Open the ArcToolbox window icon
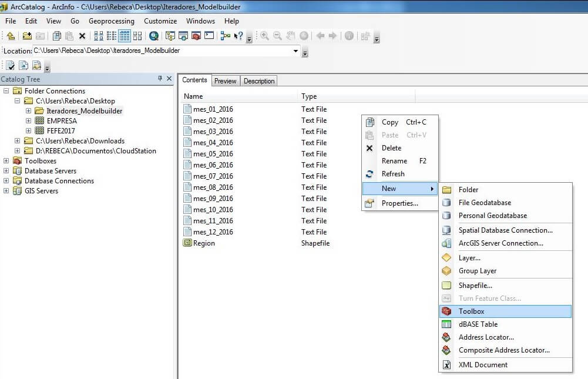This screenshot has width=588, height=379. [x=196, y=36]
